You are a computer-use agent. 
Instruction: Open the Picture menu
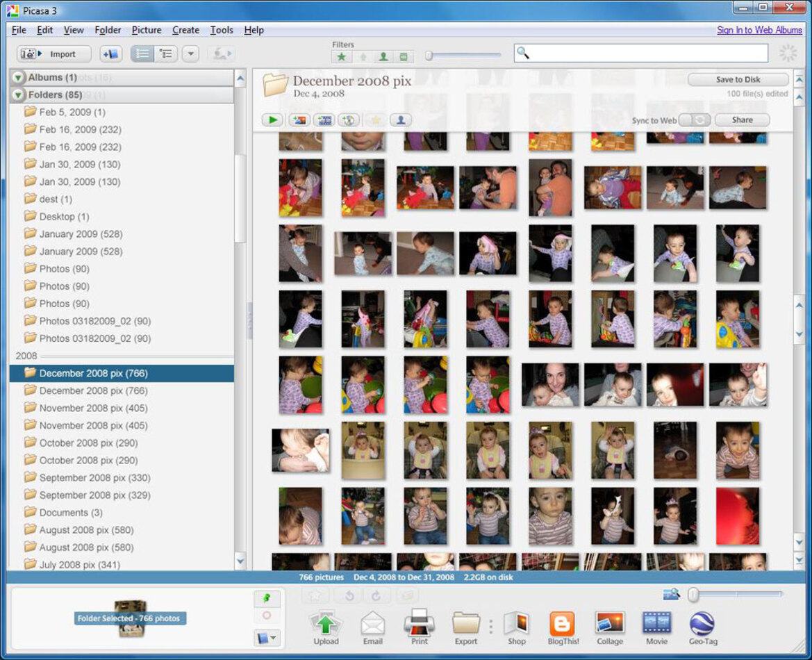(147, 30)
